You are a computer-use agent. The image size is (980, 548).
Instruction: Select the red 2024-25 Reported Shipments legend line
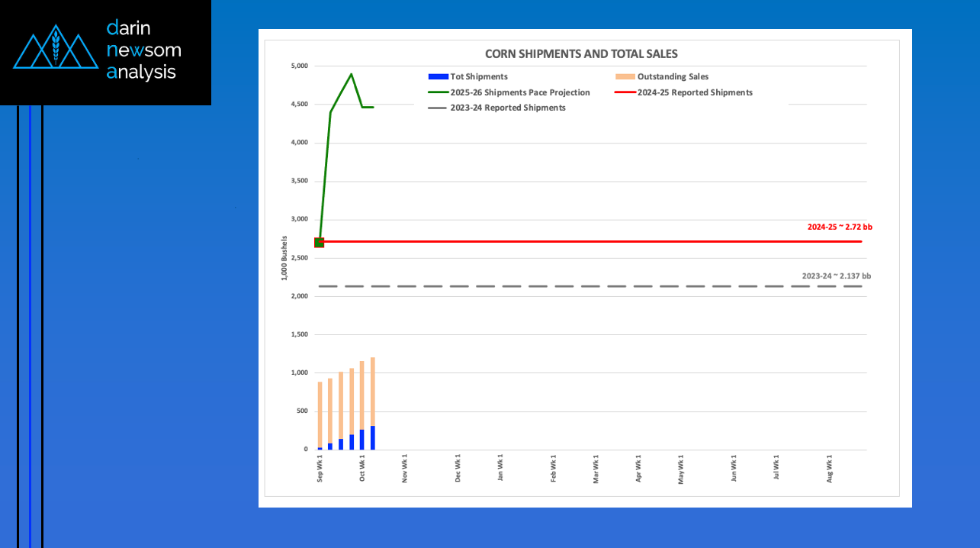coord(625,92)
